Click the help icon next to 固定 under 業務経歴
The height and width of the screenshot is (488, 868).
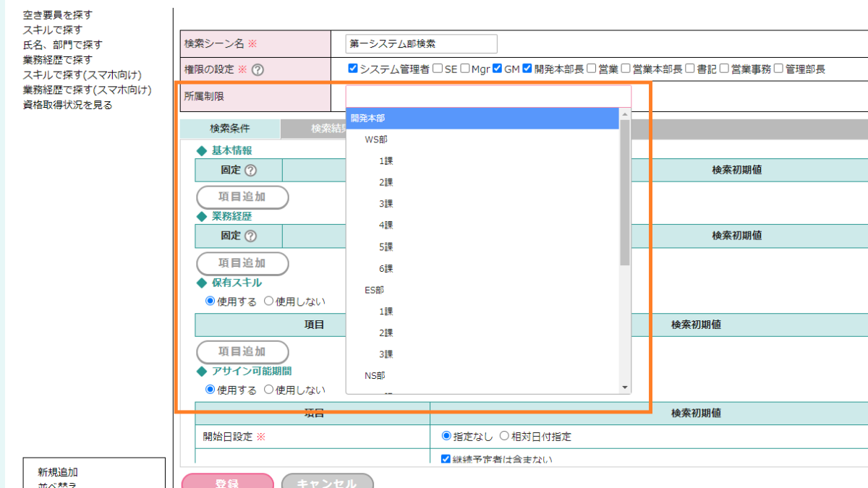pyautogui.click(x=251, y=236)
